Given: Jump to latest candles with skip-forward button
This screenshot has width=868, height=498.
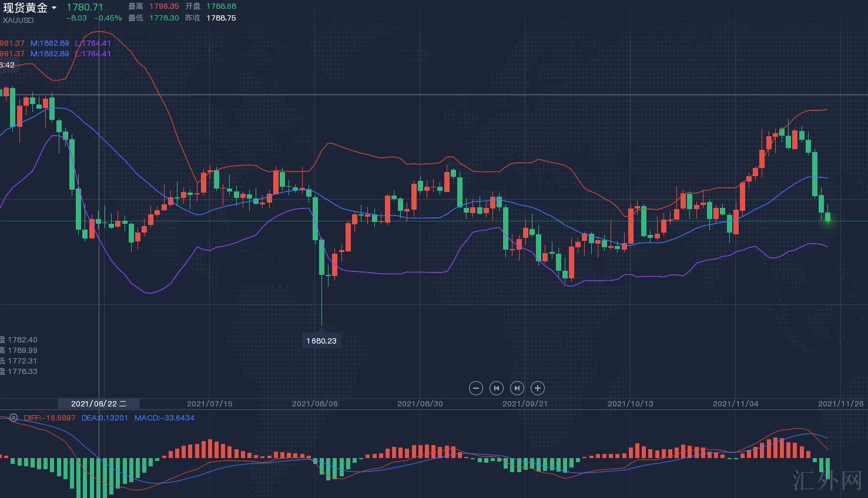Looking at the screenshot, I should tap(517, 388).
